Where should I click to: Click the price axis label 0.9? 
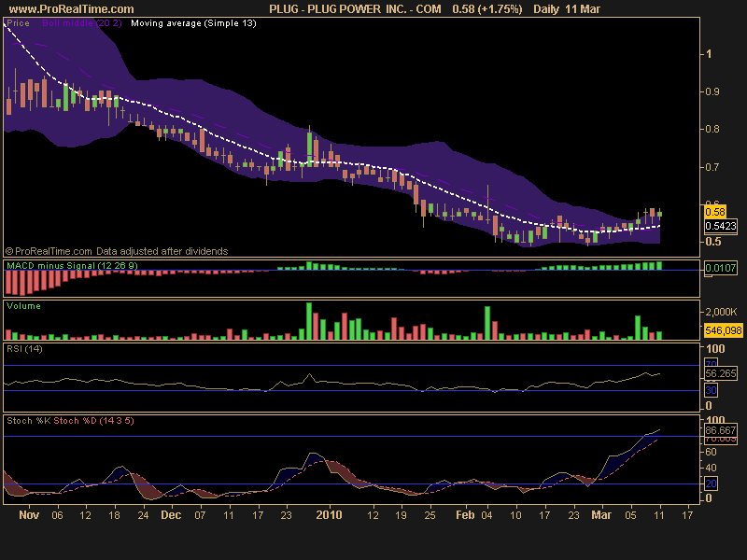point(712,91)
